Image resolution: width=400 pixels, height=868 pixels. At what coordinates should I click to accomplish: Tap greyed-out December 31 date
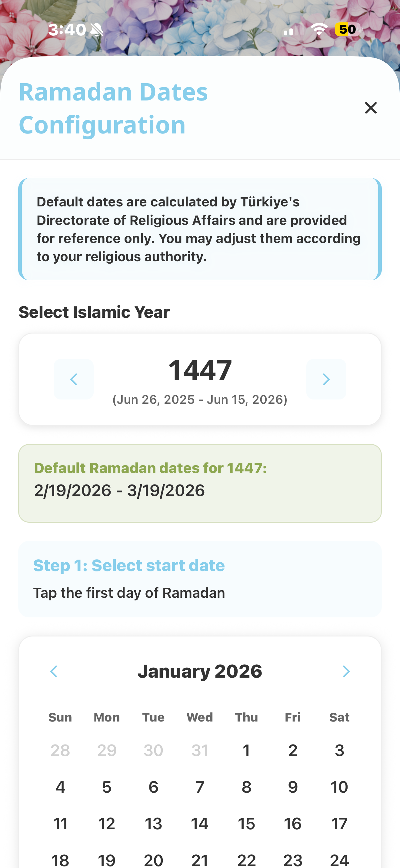[200, 750]
